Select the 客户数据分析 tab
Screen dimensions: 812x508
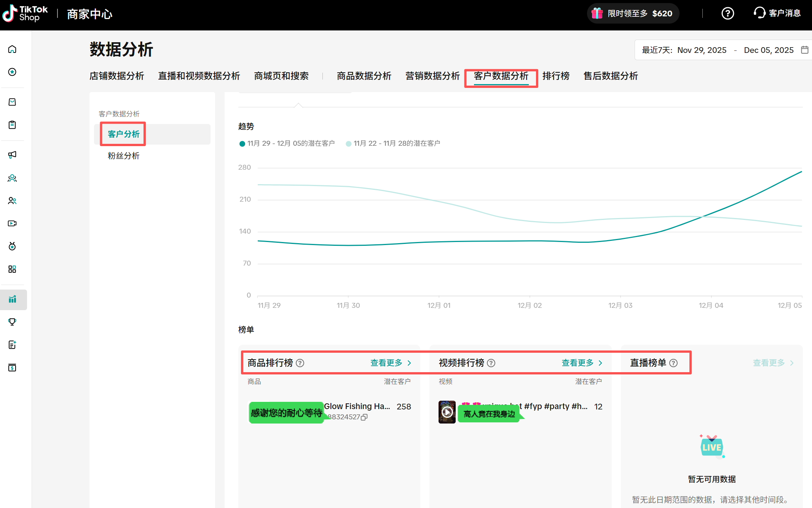pos(501,76)
